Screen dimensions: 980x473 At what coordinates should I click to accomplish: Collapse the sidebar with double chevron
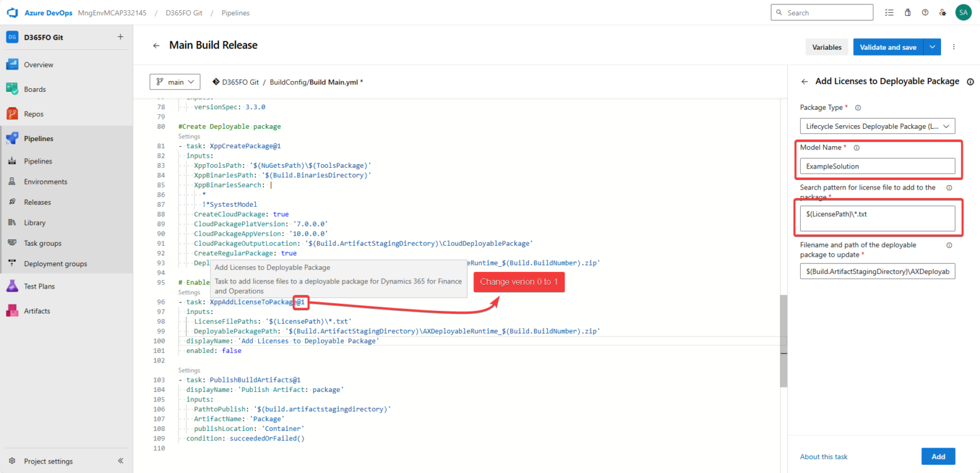[x=121, y=461]
